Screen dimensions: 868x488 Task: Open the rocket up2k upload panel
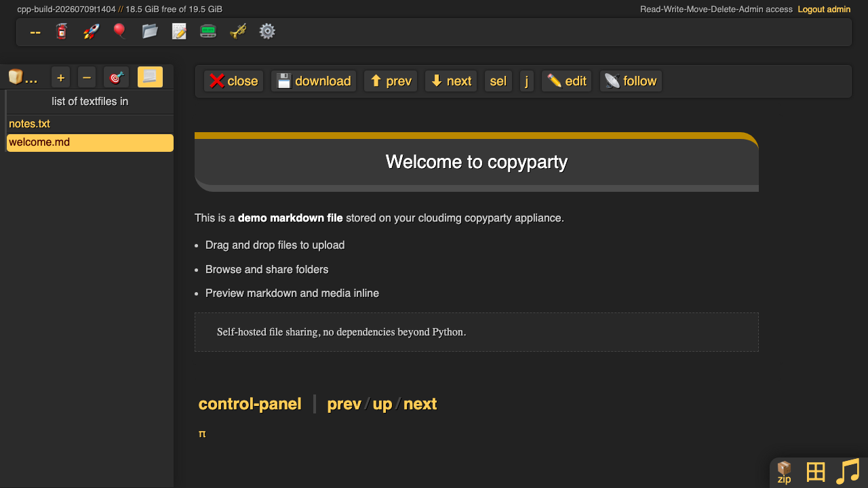91,31
